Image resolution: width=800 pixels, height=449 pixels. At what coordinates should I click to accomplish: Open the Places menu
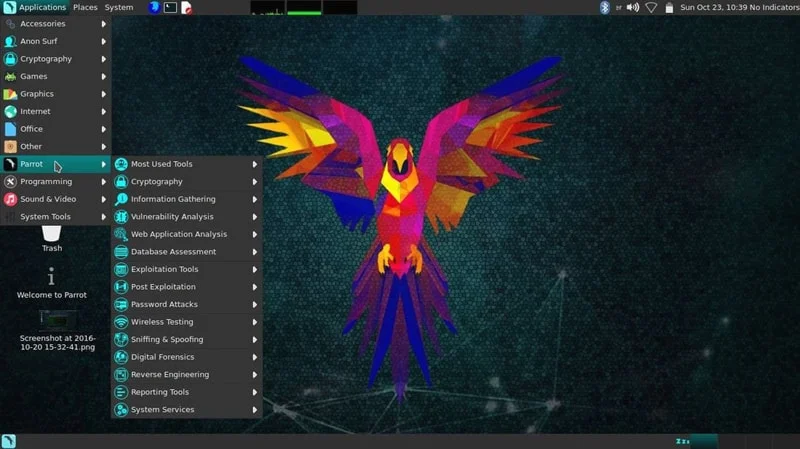point(85,7)
